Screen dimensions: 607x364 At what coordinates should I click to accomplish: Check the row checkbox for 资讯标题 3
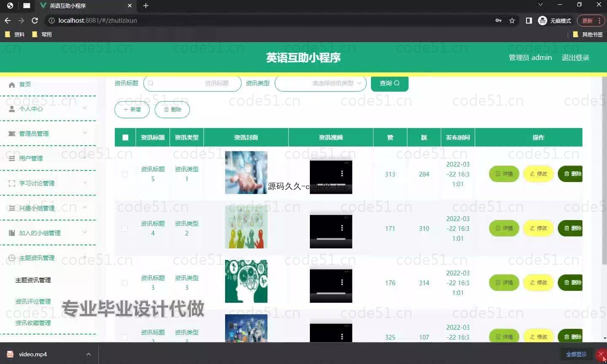[125, 283]
